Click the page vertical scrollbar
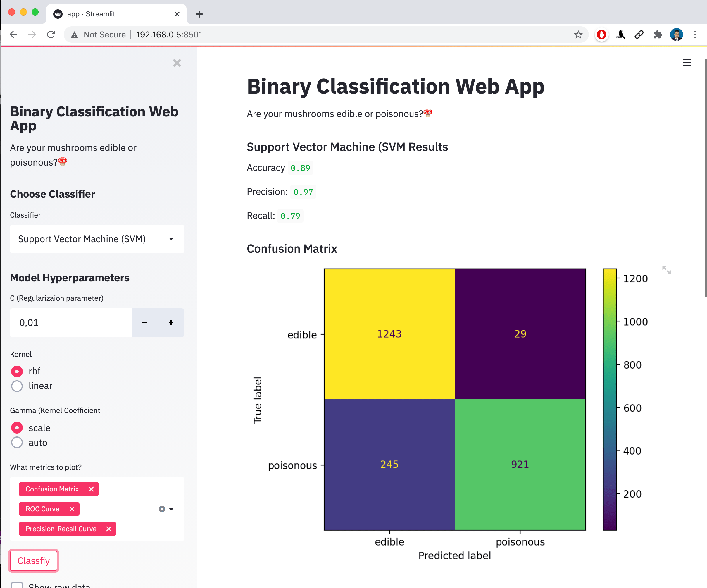 705,178
